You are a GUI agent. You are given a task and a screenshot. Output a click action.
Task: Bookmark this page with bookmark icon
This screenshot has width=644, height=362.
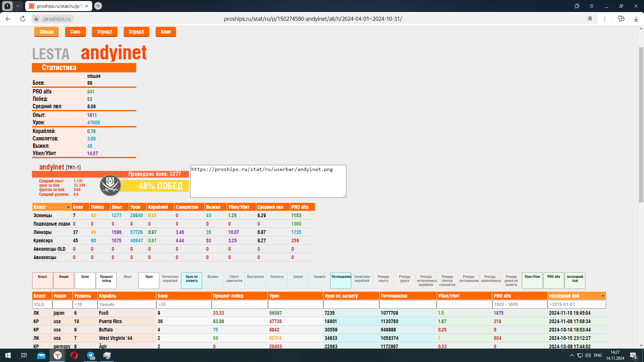pos(590,19)
